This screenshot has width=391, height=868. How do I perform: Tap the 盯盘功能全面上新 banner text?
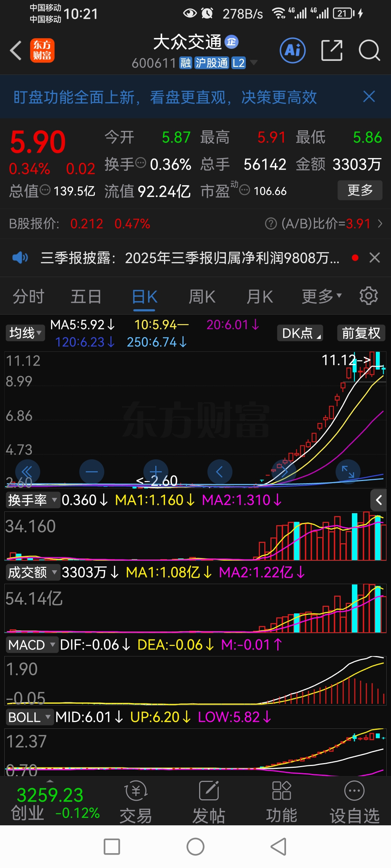pyautogui.click(x=165, y=97)
